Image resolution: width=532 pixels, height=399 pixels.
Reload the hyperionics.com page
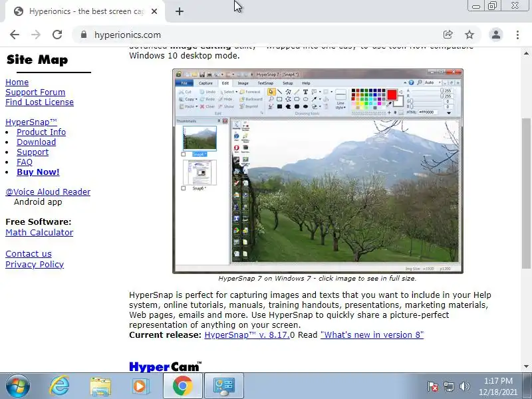point(57,35)
